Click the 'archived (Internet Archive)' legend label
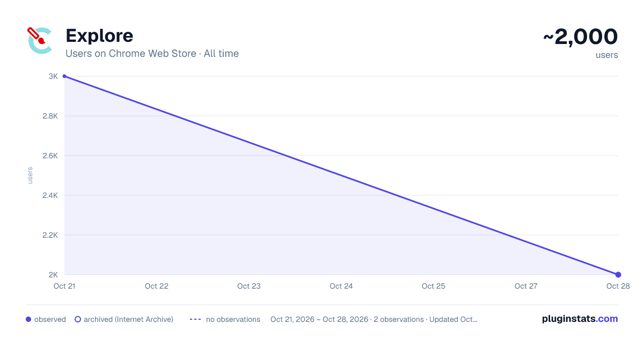 pyautogui.click(x=128, y=319)
